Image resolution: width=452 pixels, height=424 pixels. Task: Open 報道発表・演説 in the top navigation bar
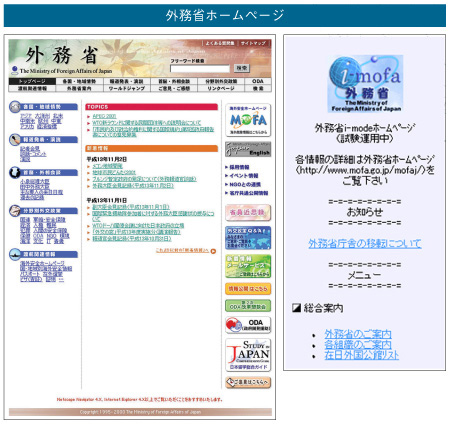pyautogui.click(x=127, y=81)
